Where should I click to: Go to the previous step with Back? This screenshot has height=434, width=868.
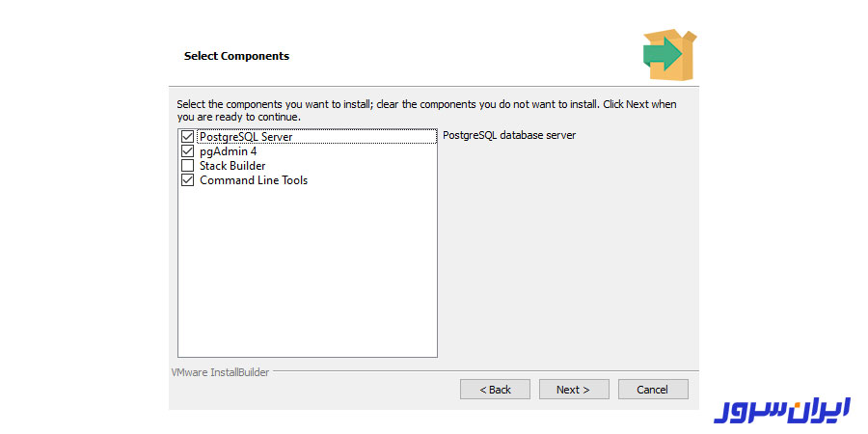[x=495, y=390]
